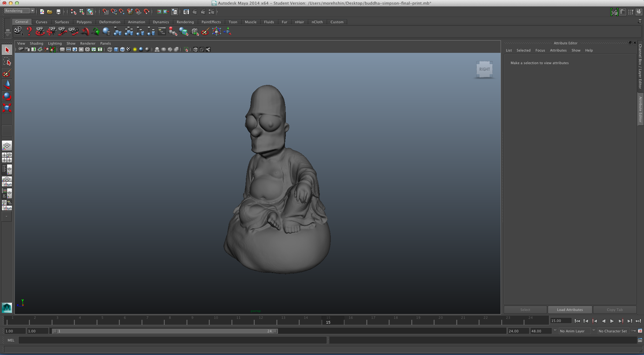Click the red question mark shelf icon
This screenshot has height=355, width=644.
tap(29, 31)
